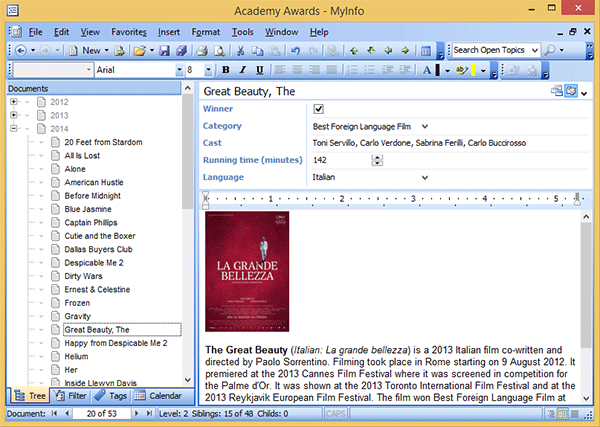Screen dimensions: 600x427
Task: Open the File menu
Action: pos(36,32)
